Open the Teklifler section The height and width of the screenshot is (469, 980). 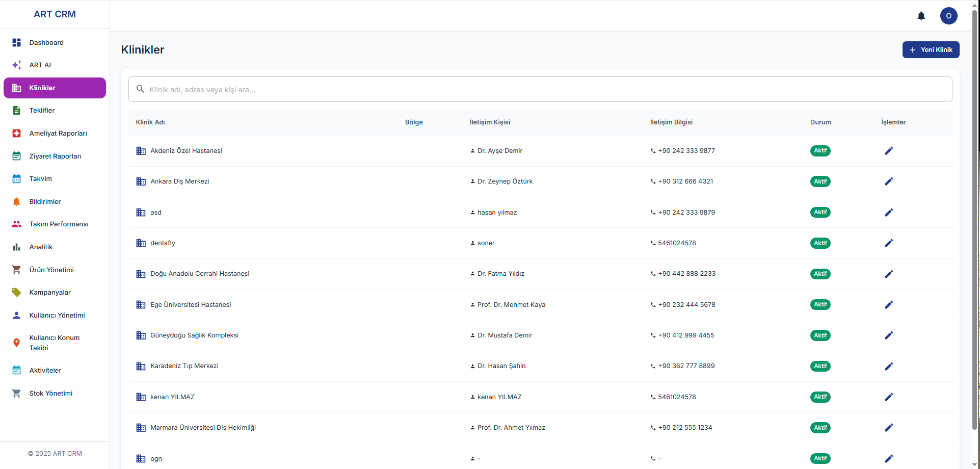(x=42, y=111)
